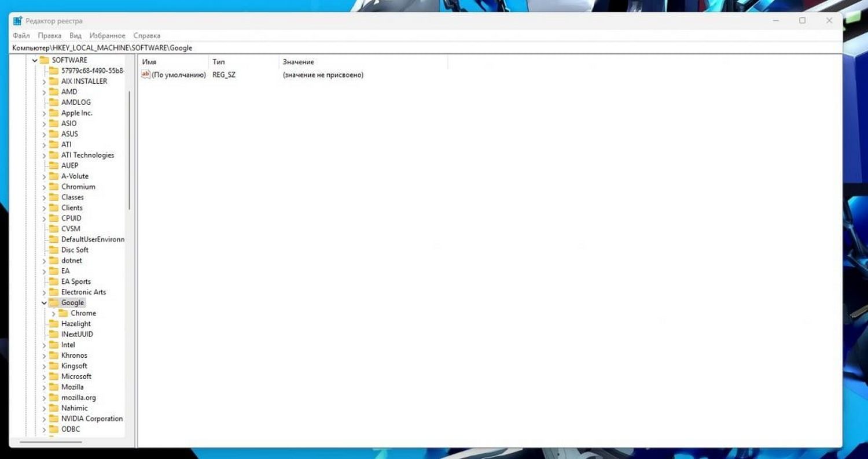
Task: Sort by the Значение column header
Action: 363,62
